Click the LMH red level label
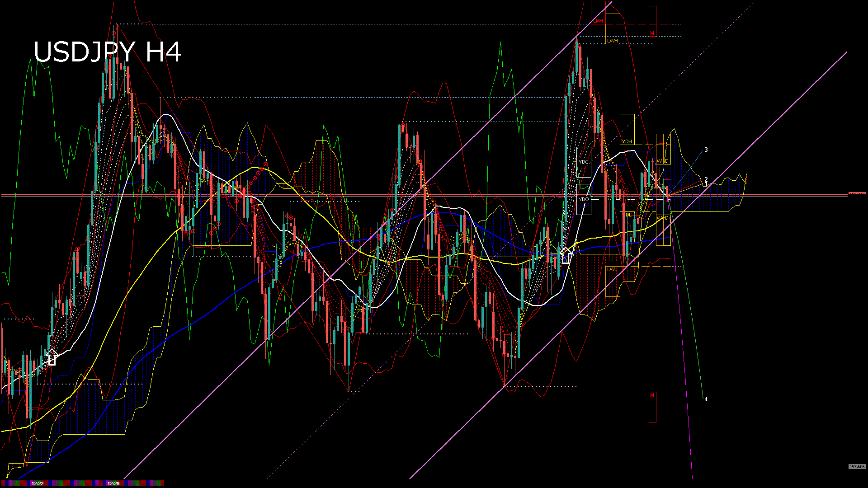 598,21
